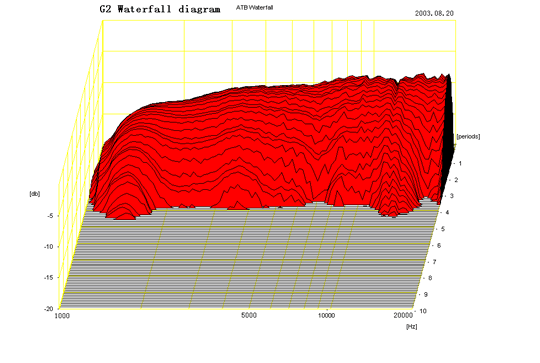Click the periods axis value '4'
The image size is (540, 363).
447,212
